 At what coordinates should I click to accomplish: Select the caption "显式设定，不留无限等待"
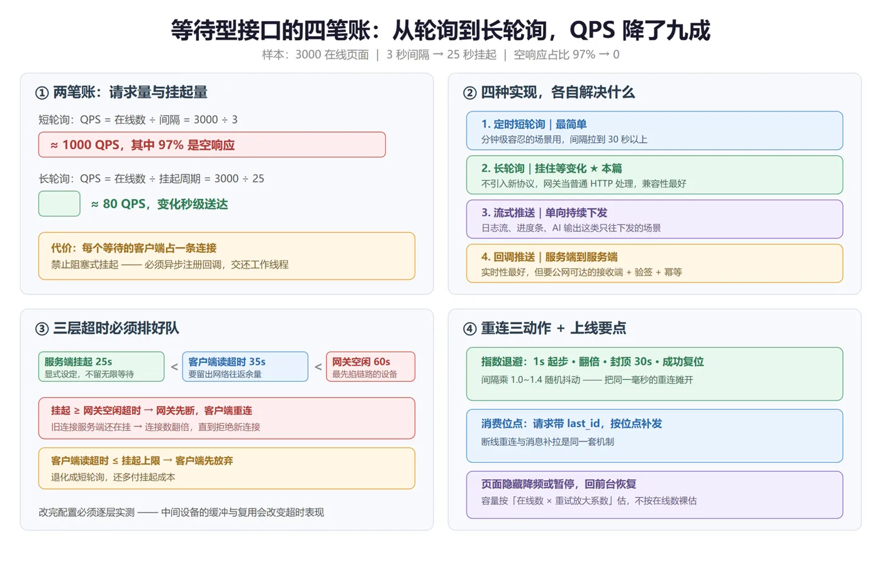click(89, 374)
